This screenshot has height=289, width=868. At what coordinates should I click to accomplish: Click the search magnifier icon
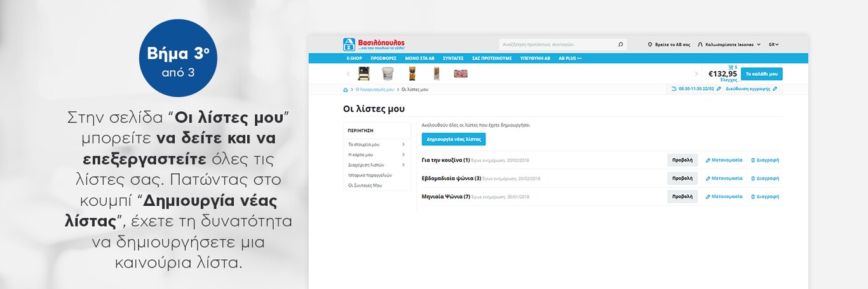point(620,44)
